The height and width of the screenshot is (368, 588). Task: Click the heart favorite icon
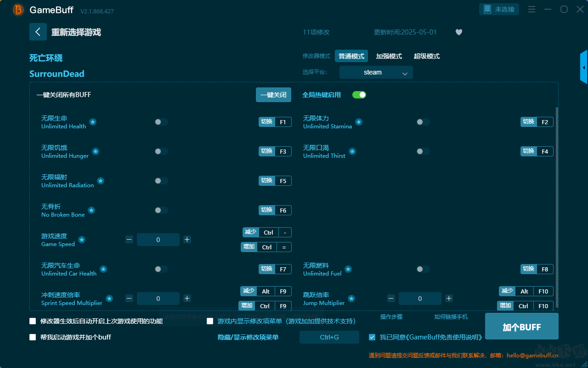[459, 32]
